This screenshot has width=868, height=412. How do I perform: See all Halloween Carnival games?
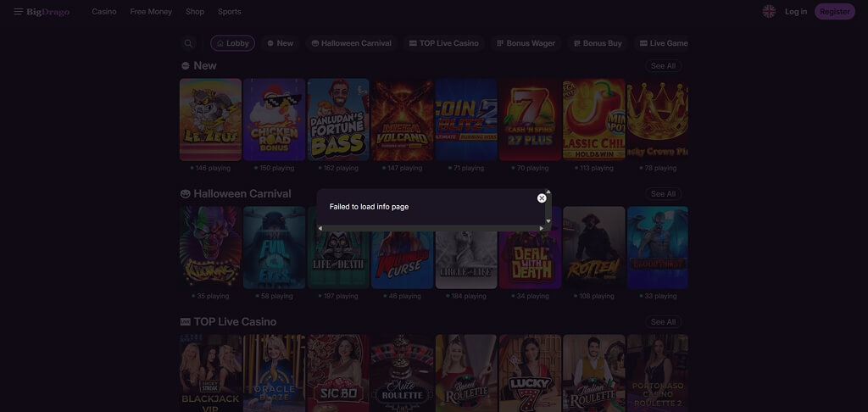663,194
